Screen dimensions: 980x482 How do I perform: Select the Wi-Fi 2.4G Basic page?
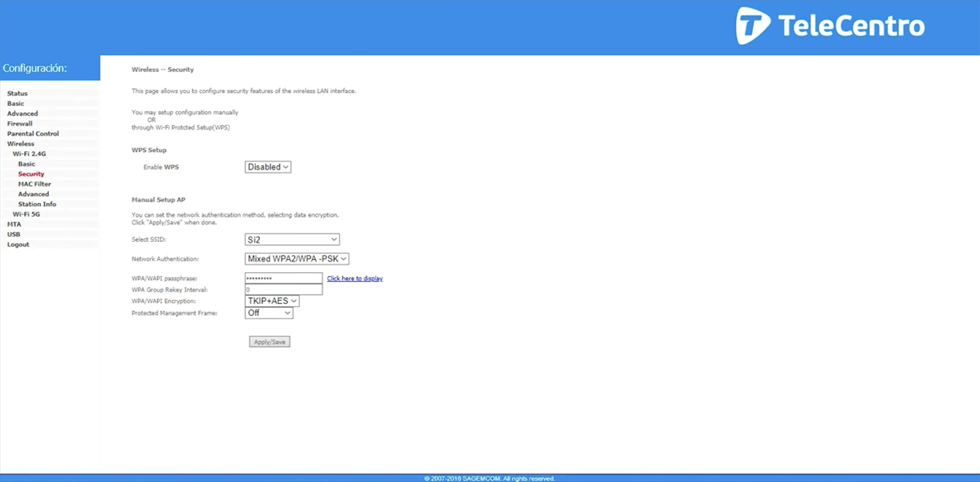(27, 164)
